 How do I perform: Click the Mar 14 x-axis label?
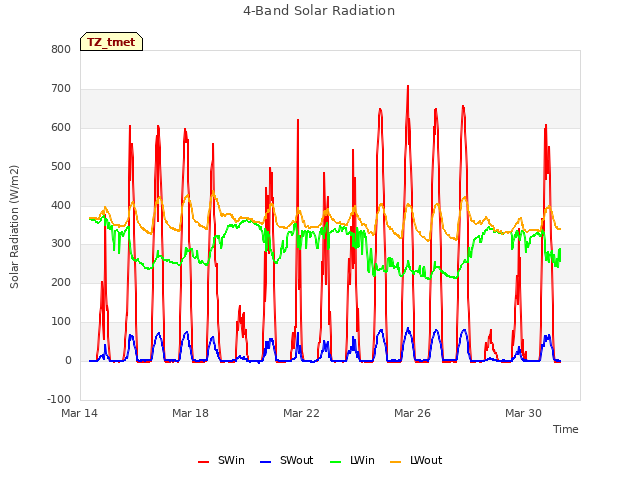(x=80, y=413)
